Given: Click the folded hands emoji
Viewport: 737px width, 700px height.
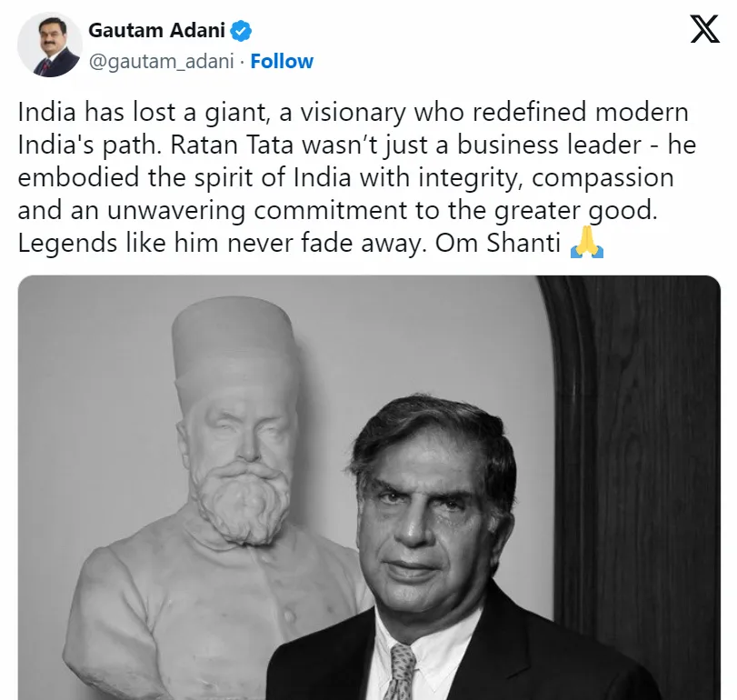Looking at the screenshot, I should tap(586, 243).
